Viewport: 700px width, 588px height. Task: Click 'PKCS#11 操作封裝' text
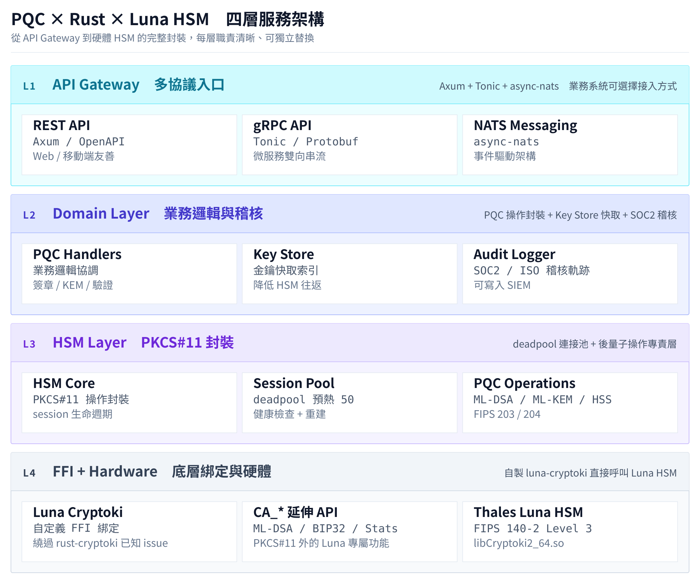81,400
